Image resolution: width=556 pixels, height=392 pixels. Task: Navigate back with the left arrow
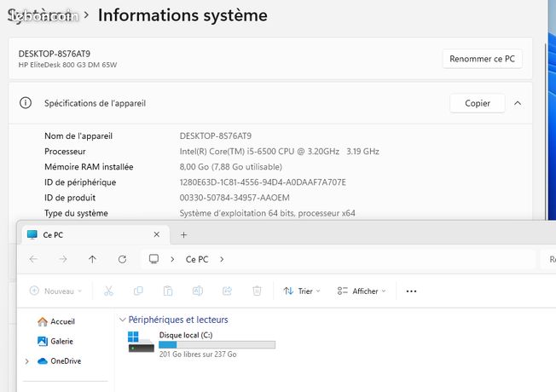(x=34, y=259)
